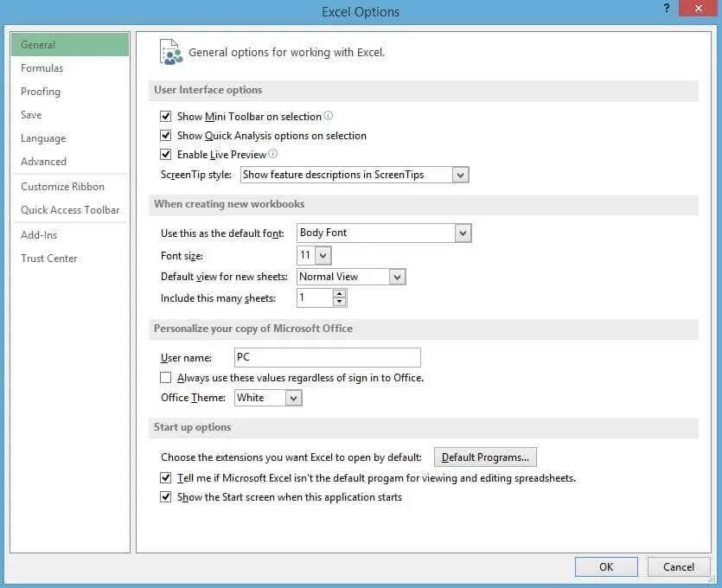Click 'Choose the extensions you want Excel' text
This screenshot has width=722, height=588.
291,457
